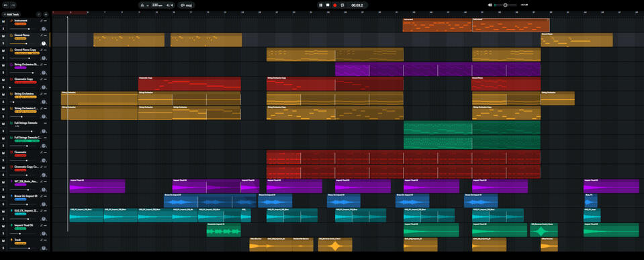Click the Cinematic track's red icon
The image size is (644, 260).
[11, 152]
